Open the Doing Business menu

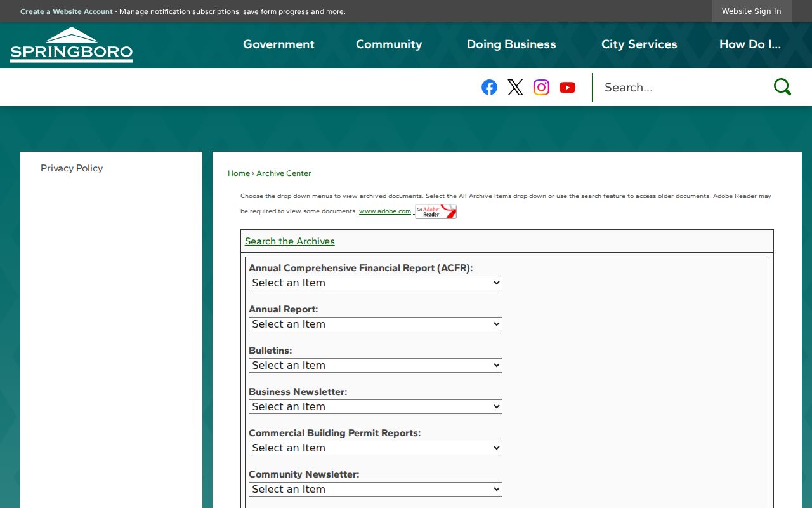(511, 44)
